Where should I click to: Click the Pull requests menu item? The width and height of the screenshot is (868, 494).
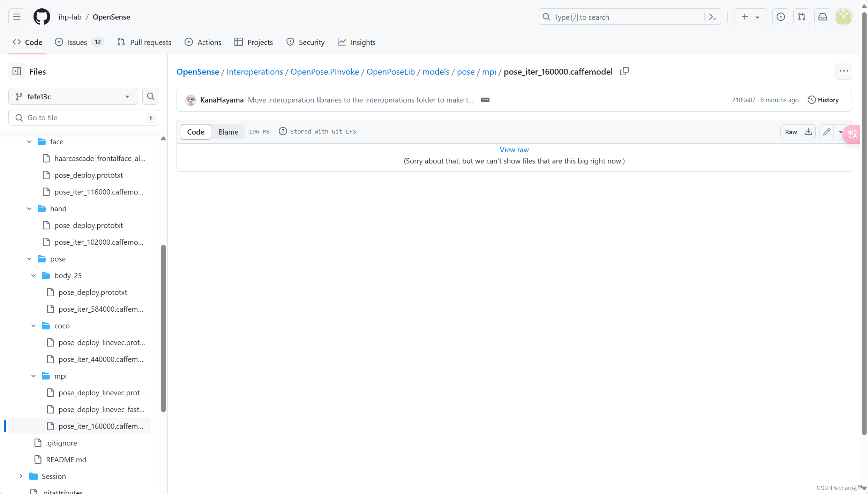145,42
